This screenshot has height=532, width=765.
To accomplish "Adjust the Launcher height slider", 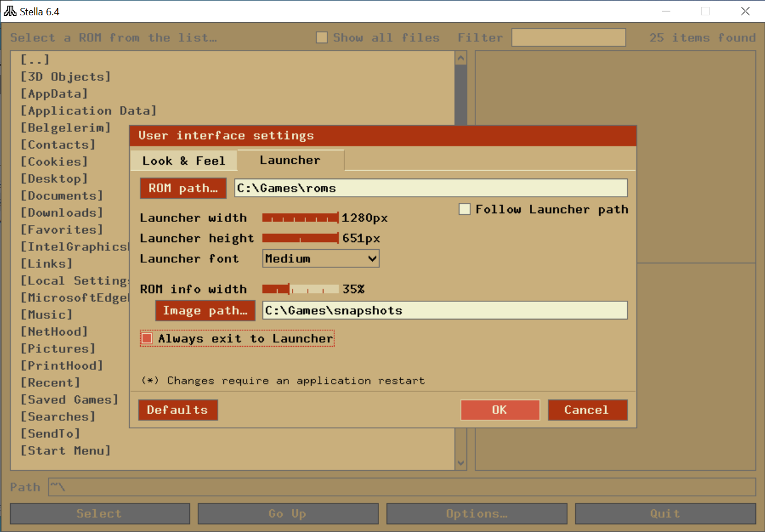I will click(x=300, y=238).
